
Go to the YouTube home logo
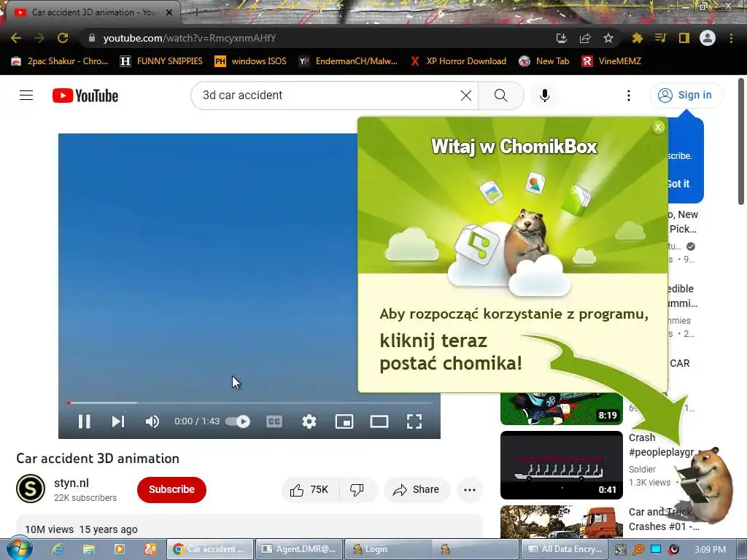tap(85, 96)
